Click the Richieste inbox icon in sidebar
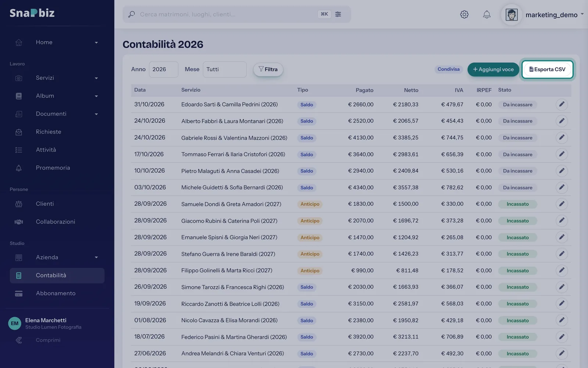 19,132
